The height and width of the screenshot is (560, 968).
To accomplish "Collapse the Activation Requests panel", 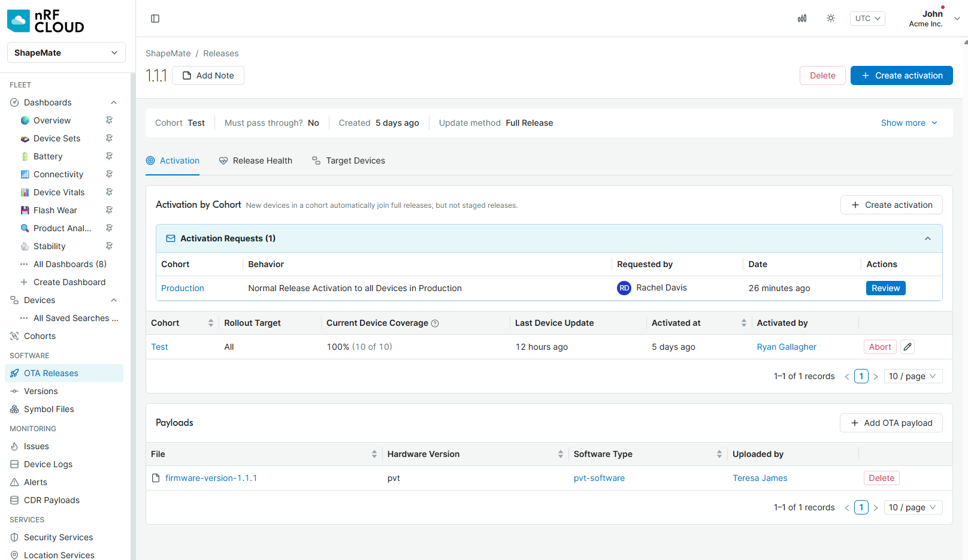I will pyautogui.click(x=928, y=238).
